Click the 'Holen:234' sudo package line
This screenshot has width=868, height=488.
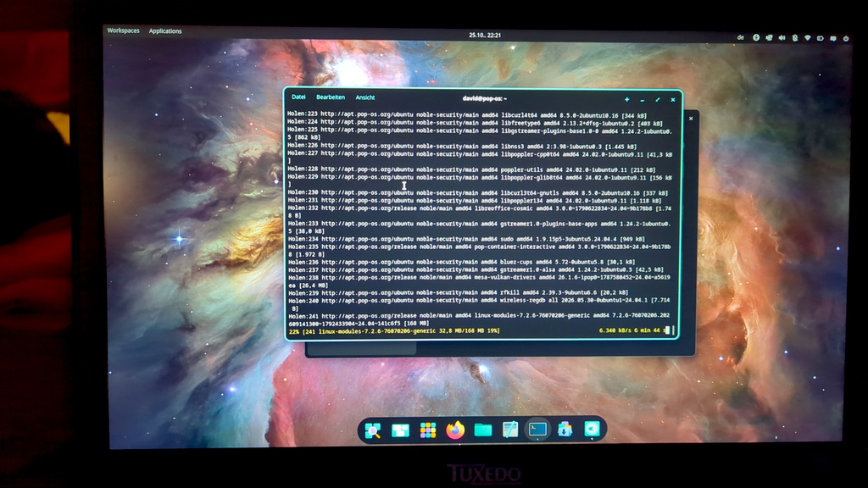coord(467,239)
